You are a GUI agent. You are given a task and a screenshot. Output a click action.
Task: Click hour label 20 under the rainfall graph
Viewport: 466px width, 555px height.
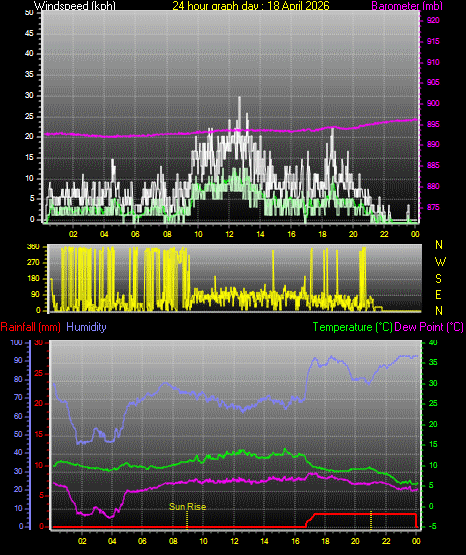355,541
